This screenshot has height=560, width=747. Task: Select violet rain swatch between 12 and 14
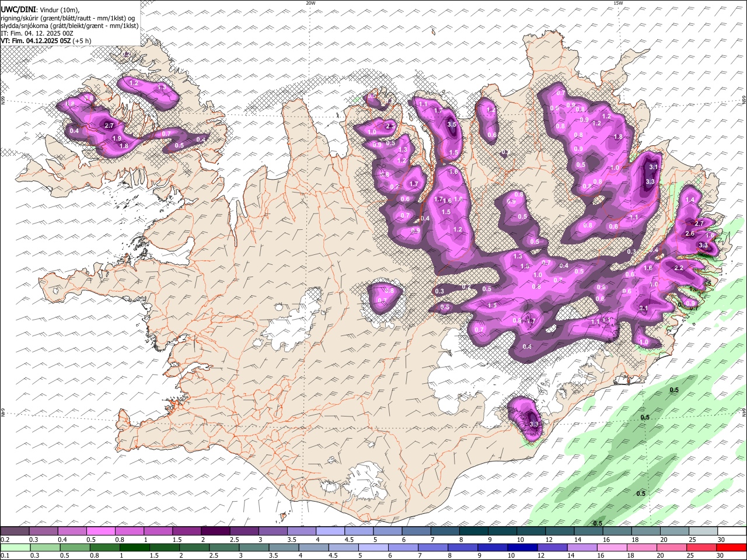[551, 547]
